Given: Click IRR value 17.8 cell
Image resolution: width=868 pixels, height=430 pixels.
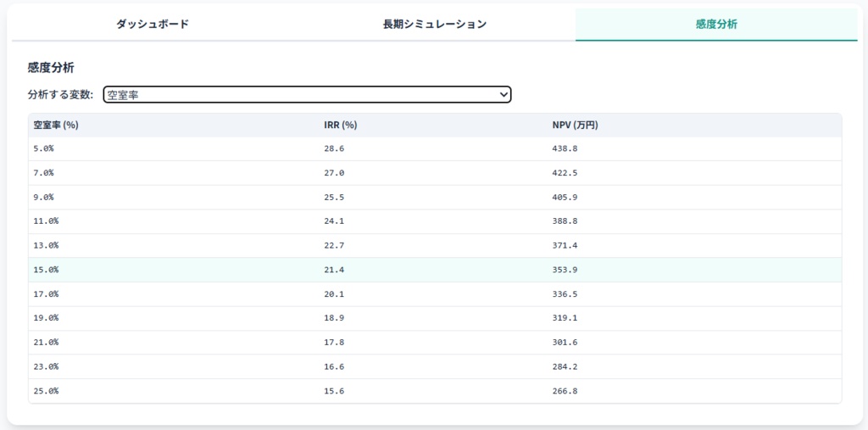Looking at the screenshot, I should click(334, 343).
